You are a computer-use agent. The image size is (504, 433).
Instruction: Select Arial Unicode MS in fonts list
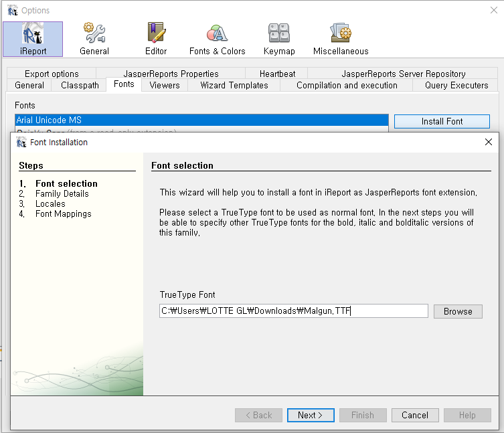tap(201, 120)
